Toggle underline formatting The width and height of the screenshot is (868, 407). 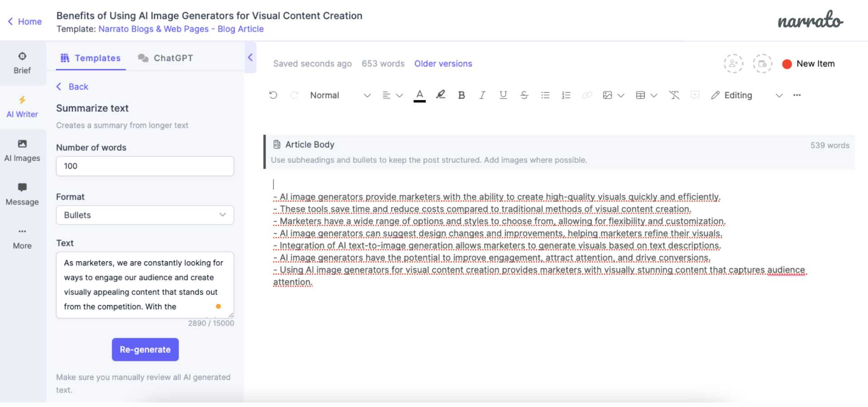point(503,95)
